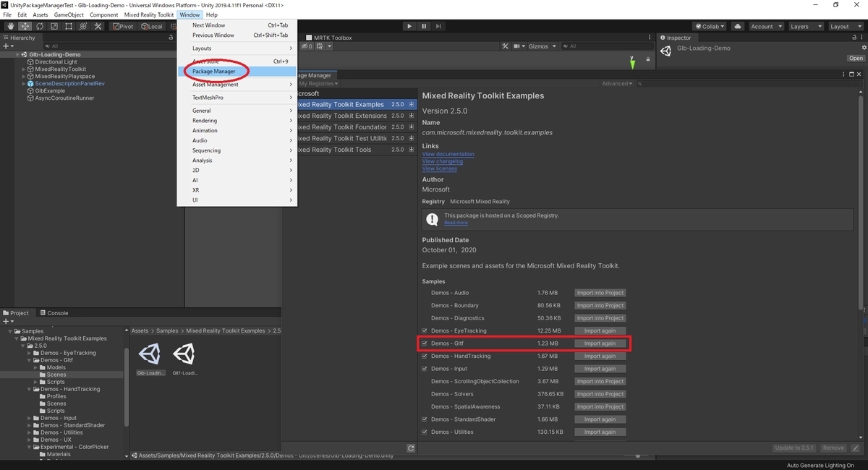
Task: Open the Hierarchy create plus dropdown
Action: 9,46
